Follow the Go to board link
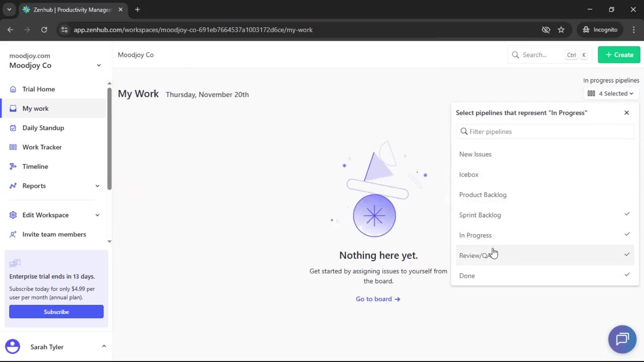Image resolution: width=644 pixels, height=362 pixels. [x=378, y=299]
